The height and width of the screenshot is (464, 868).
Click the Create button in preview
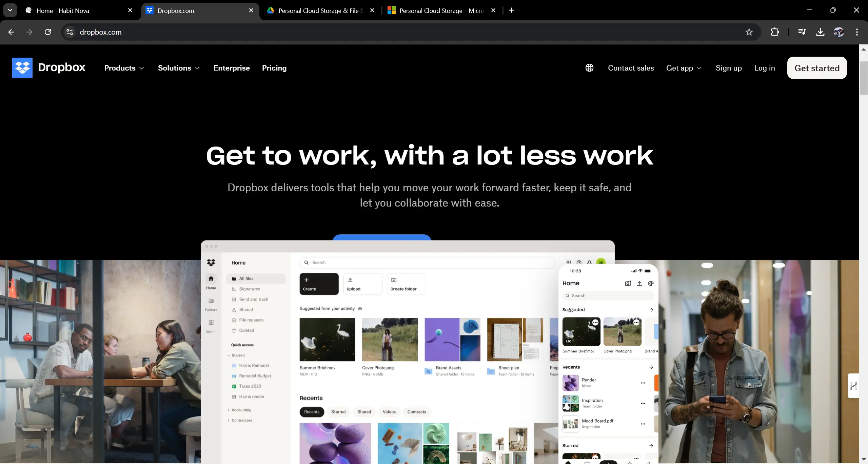pyautogui.click(x=319, y=284)
